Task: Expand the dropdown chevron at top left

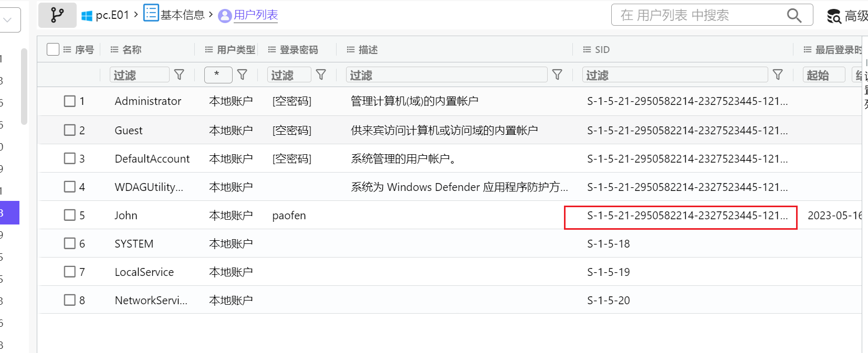Action: click(x=8, y=20)
